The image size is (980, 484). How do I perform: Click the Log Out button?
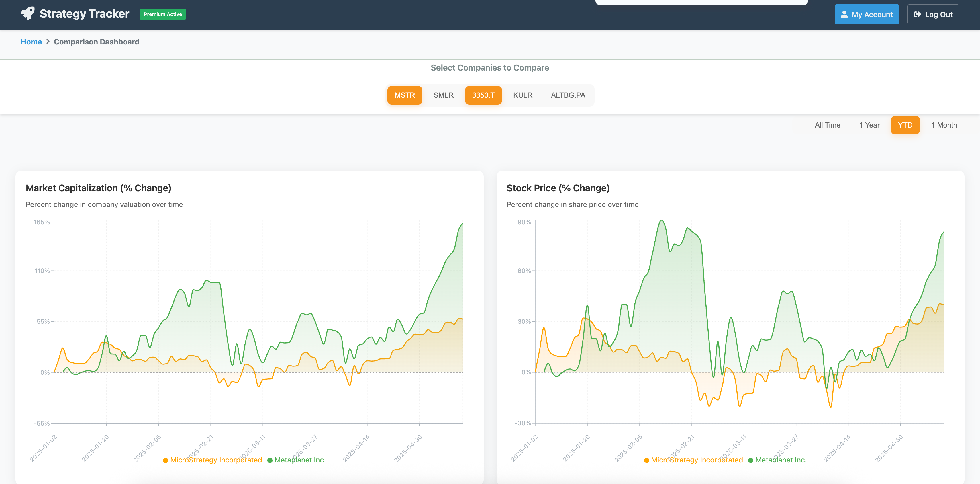pyautogui.click(x=933, y=14)
